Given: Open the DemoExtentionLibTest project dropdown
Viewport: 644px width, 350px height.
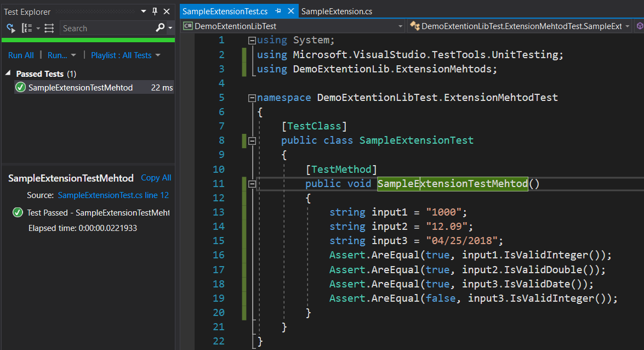Looking at the screenshot, I should coord(400,26).
